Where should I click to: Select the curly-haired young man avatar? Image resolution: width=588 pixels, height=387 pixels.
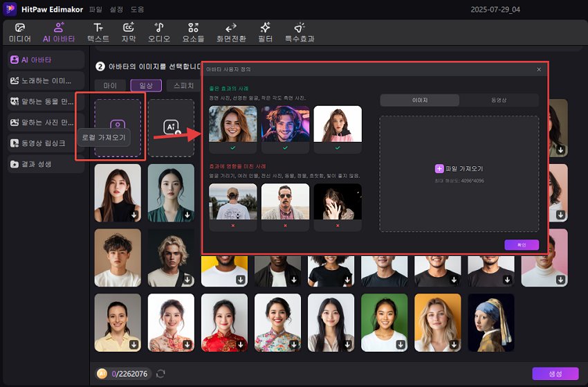pos(118,258)
